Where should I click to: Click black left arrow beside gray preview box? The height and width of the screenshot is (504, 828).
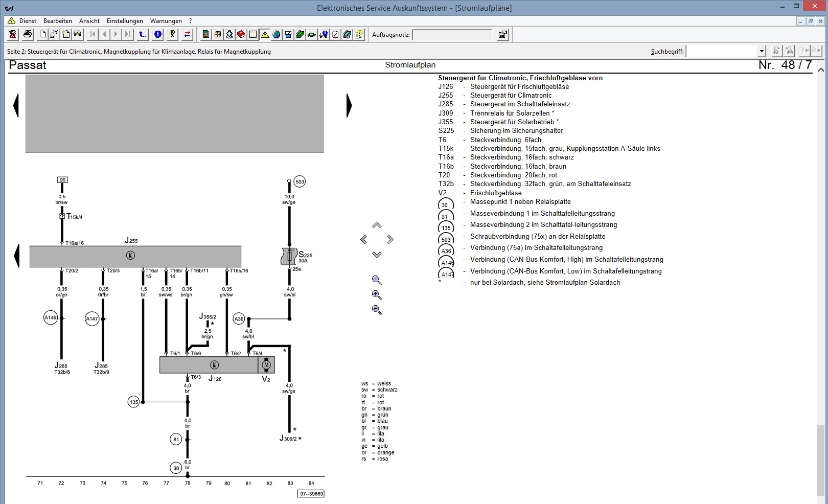point(16,105)
